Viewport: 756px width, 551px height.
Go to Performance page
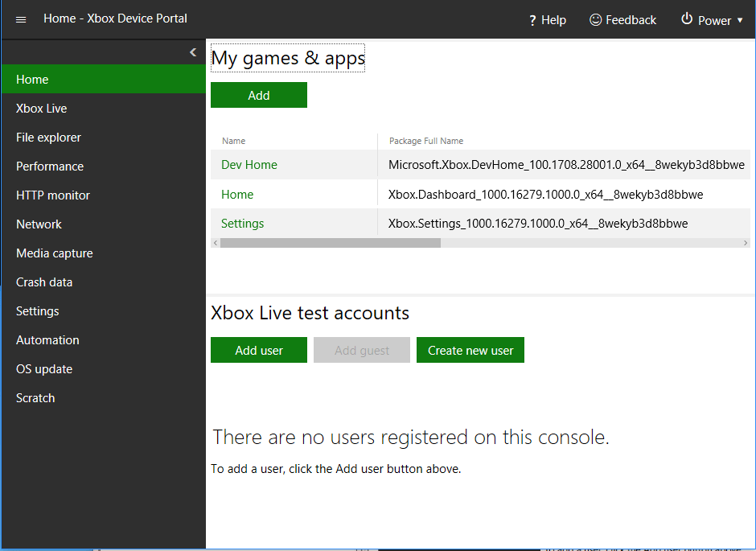(x=104, y=167)
